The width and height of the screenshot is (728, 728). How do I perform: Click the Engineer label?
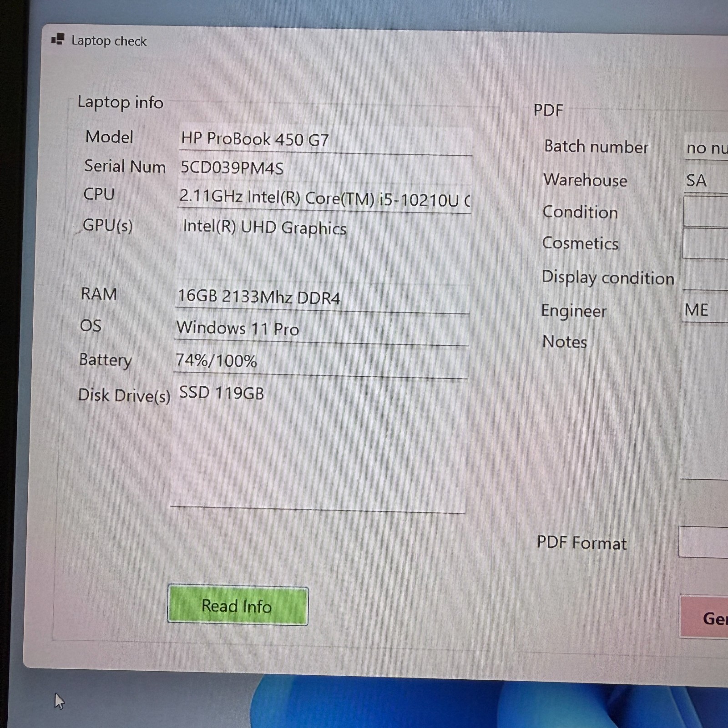coord(574,311)
